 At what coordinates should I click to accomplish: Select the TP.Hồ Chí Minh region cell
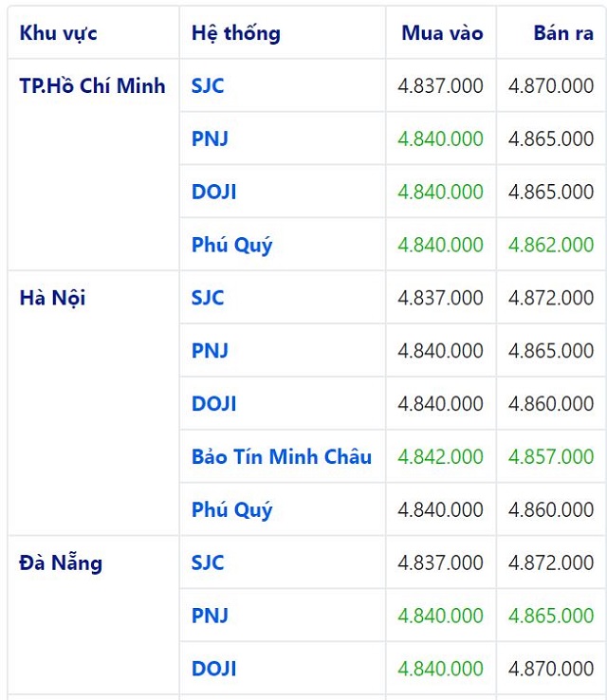point(92,86)
